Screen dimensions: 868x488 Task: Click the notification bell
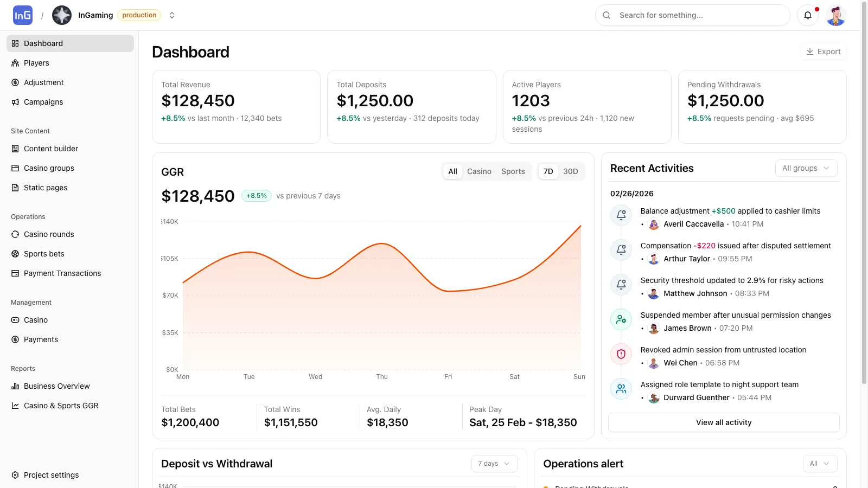[x=808, y=15]
